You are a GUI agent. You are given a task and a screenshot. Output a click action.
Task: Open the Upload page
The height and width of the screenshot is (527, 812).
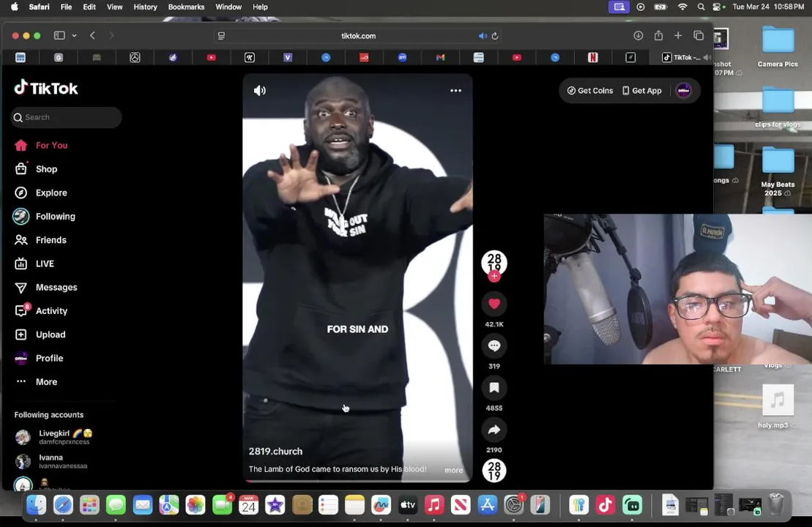(40, 334)
